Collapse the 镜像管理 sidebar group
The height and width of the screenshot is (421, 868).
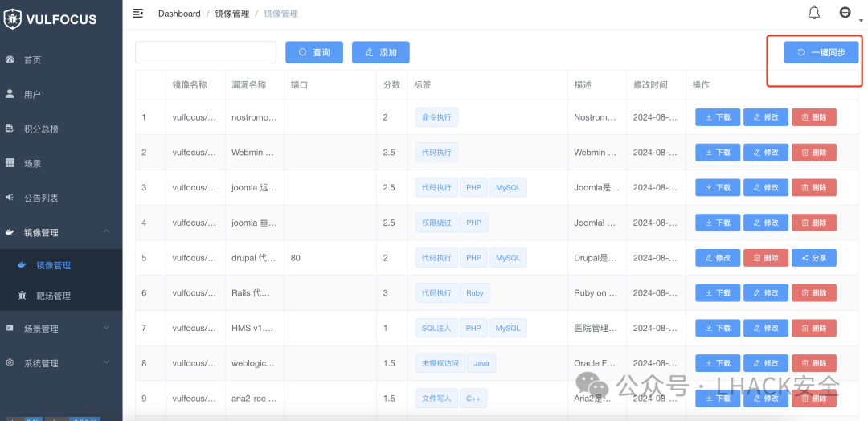point(61,232)
